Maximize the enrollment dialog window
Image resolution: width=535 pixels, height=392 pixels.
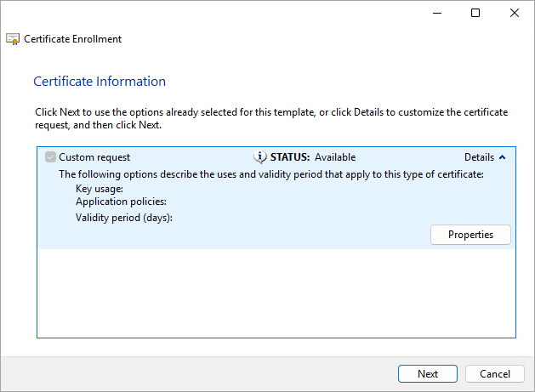pos(475,13)
